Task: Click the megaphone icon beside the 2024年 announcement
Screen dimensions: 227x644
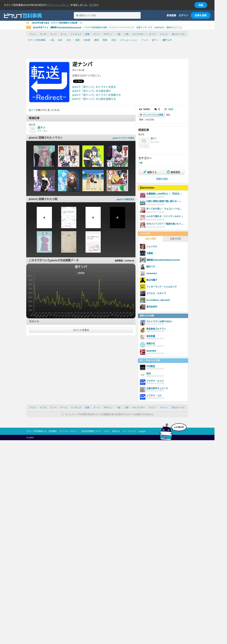Action: pos(28,23)
